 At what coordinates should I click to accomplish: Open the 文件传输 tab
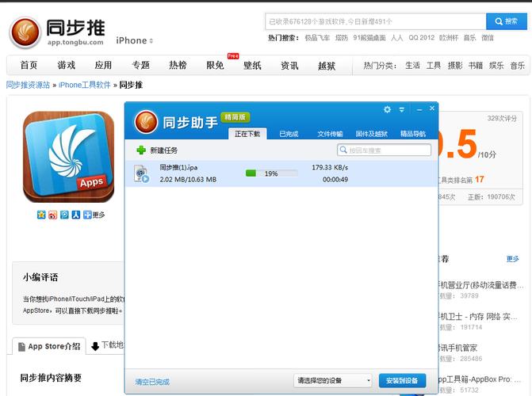point(330,134)
